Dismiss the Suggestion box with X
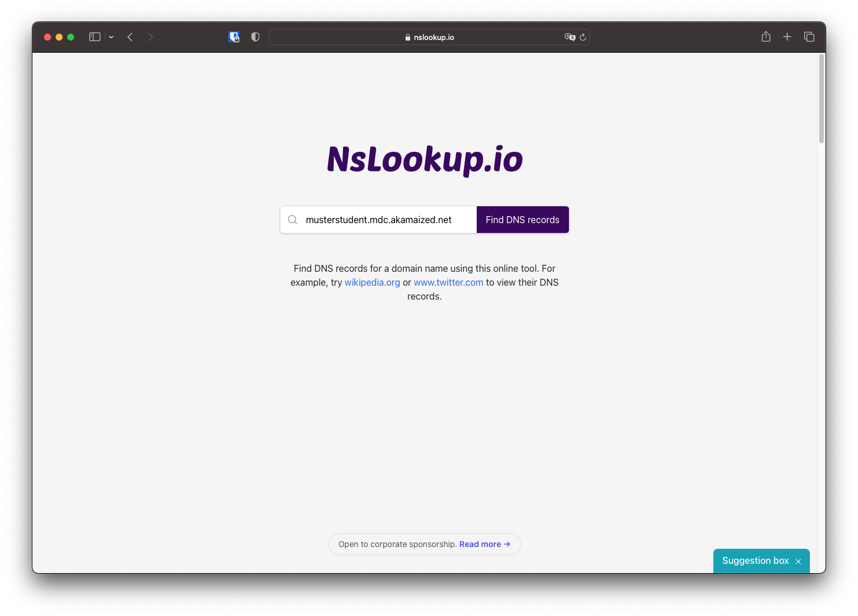This screenshot has height=616, width=858. point(798,562)
